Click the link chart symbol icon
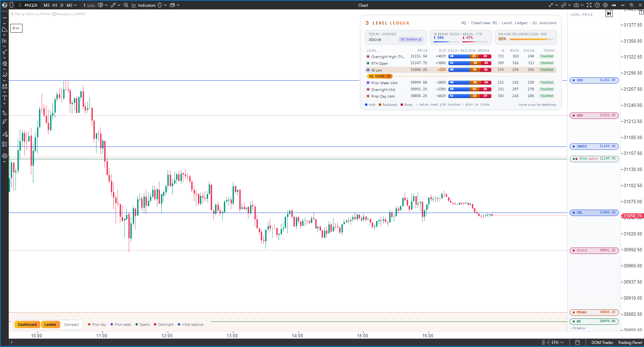644x347 pixels. [564, 5]
